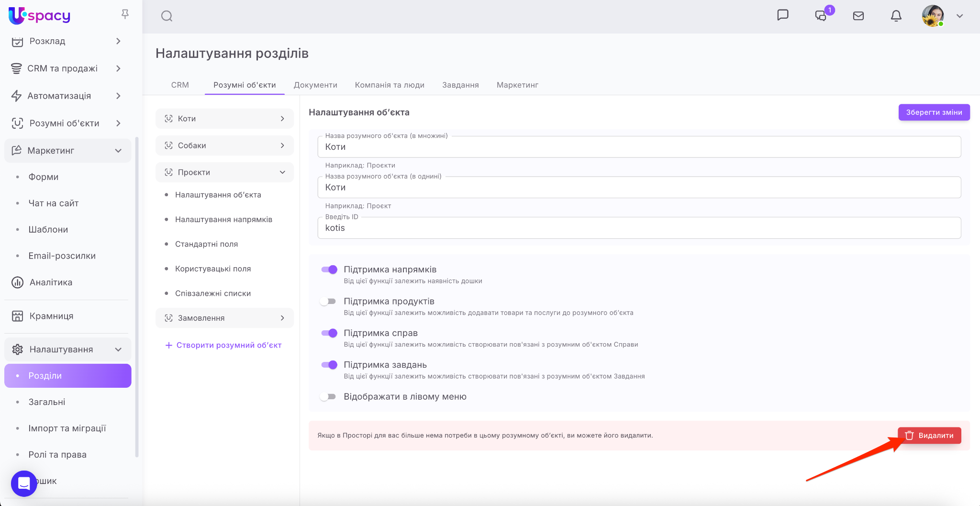Open the mail envelope icon
Image resolution: width=980 pixels, height=506 pixels.
pos(858,16)
